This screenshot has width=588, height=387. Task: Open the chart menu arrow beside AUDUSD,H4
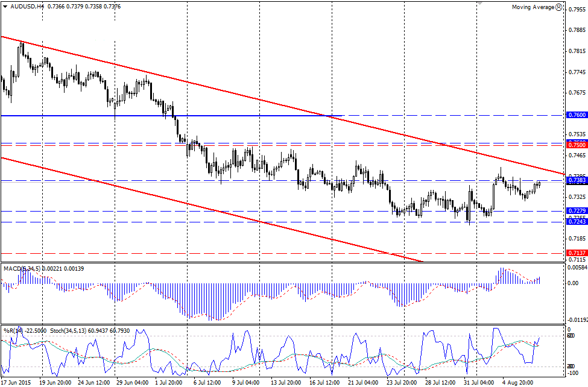4,7
